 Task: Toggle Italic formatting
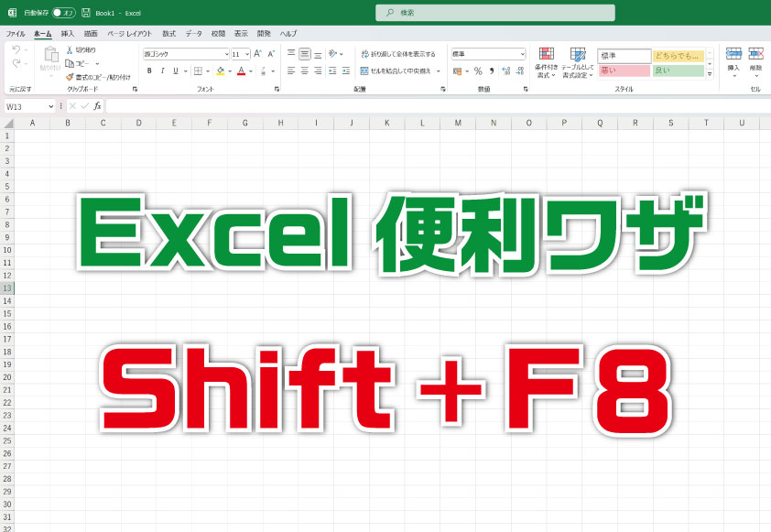(162, 71)
